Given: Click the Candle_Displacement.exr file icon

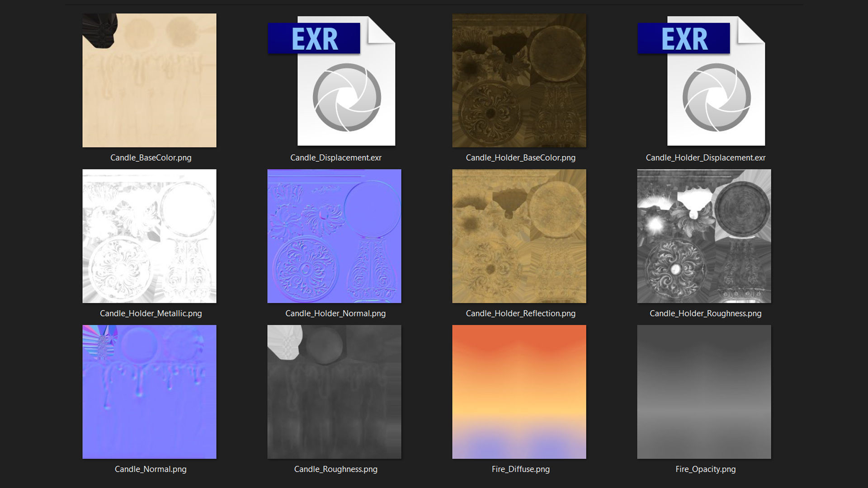Looking at the screenshot, I should (x=335, y=81).
